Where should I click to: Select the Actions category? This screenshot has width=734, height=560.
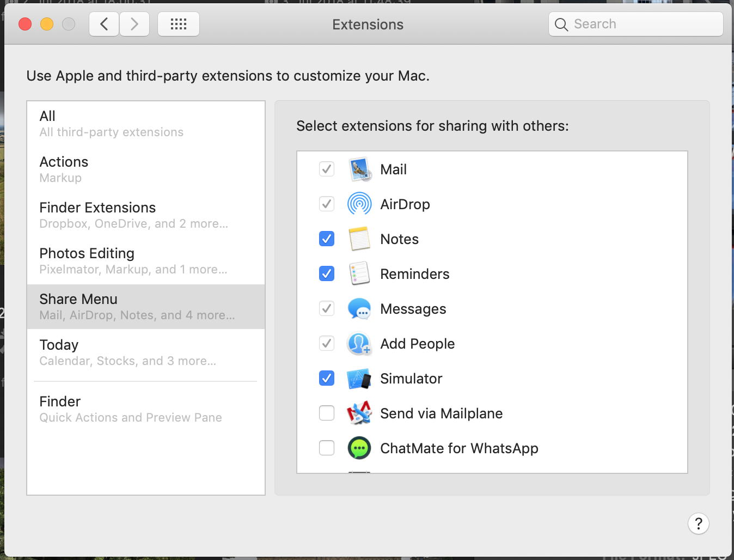point(146,169)
